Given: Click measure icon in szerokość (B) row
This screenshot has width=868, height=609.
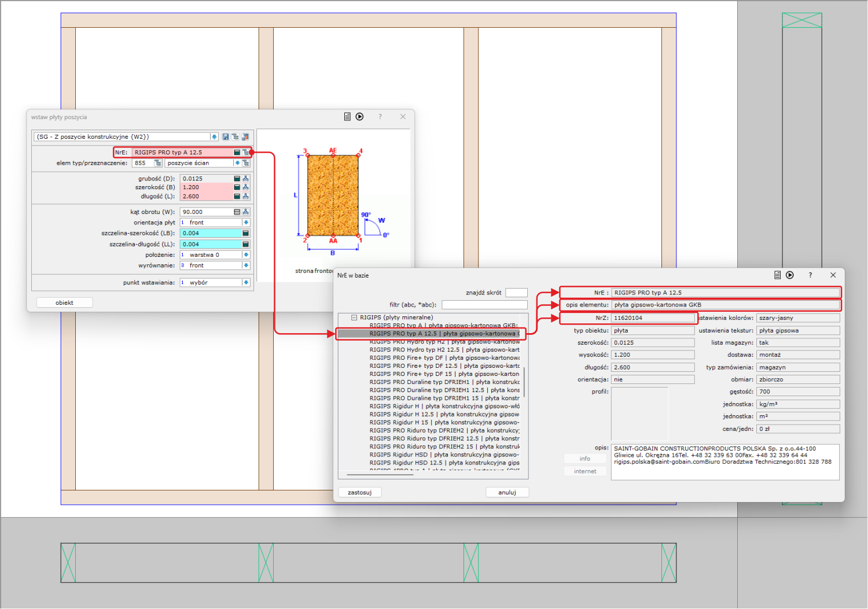Looking at the screenshot, I should pos(245,187).
